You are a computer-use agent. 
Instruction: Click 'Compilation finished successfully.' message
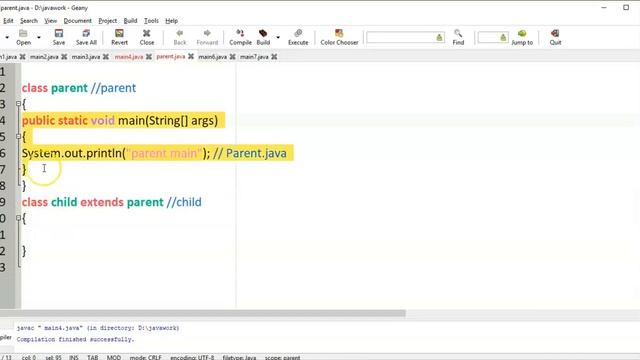click(x=75, y=339)
